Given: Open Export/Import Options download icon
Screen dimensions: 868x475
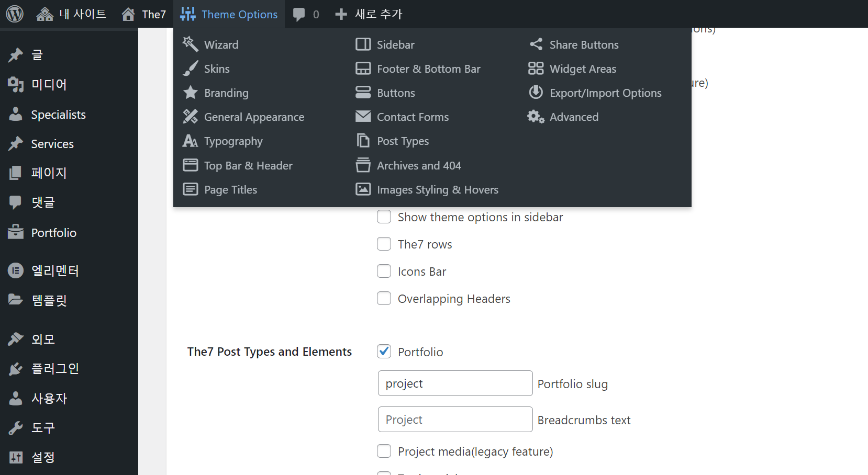Looking at the screenshot, I should (536, 92).
